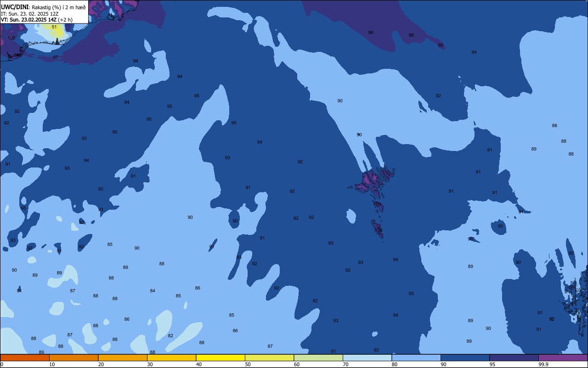The width and height of the screenshot is (588, 368).
Task: Click the legend scale label '50'
Action: (x=248, y=364)
